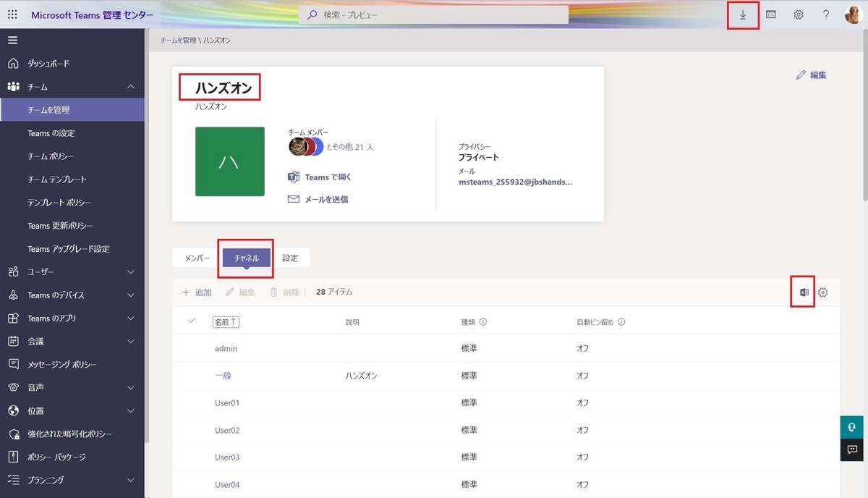Screen dimensions: 868x498
Task: Open the Cloud Shell icon in header
Action: click(x=771, y=14)
